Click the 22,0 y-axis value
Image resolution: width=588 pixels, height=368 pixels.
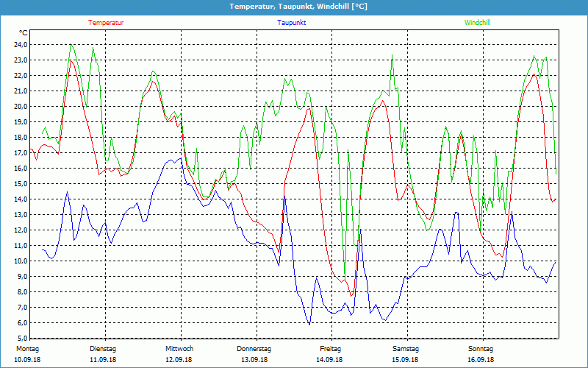click(21, 76)
